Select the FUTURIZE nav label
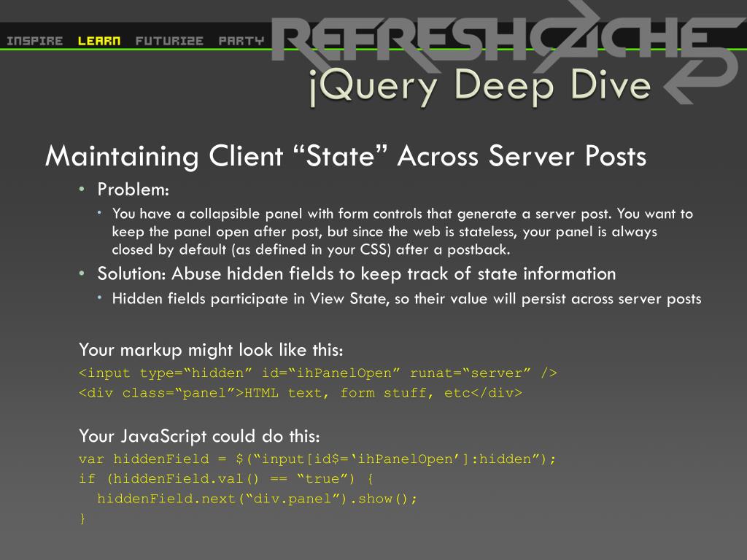 (169, 41)
